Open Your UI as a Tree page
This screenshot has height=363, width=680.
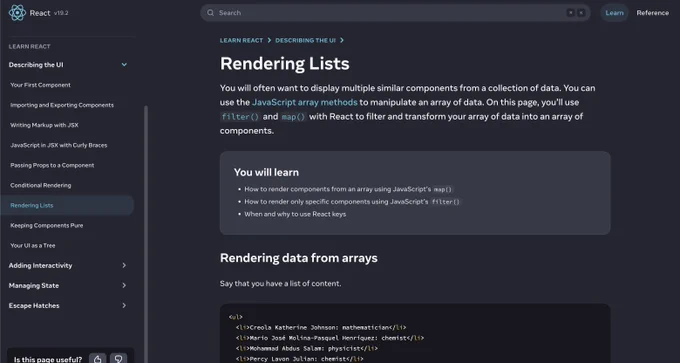[33, 245]
